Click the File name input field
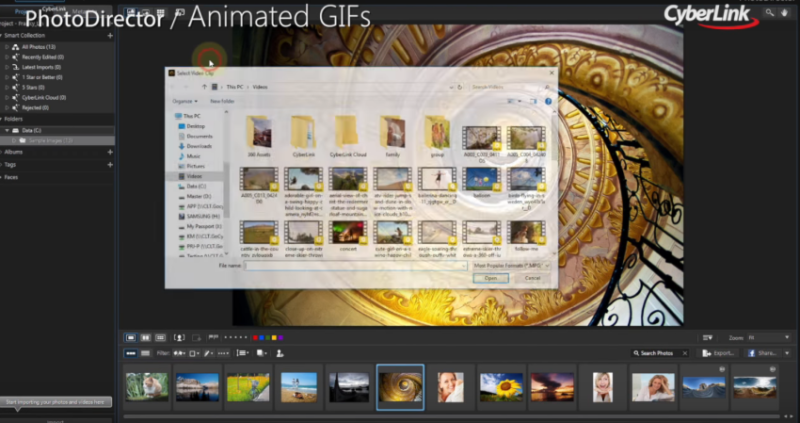Image resolution: width=800 pixels, height=423 pixels. pyautogui.click(x=356, y=266)
